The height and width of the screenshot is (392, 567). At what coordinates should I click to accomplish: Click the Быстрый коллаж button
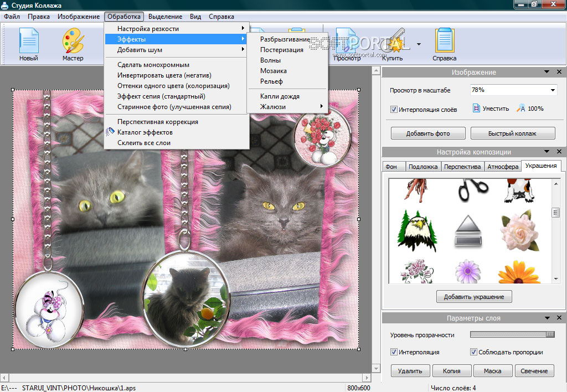tap(512, 133)
